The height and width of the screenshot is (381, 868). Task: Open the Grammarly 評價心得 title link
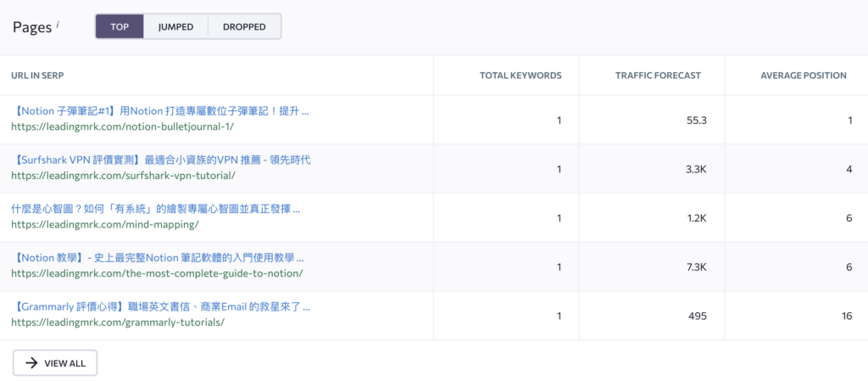coord(160,307)
